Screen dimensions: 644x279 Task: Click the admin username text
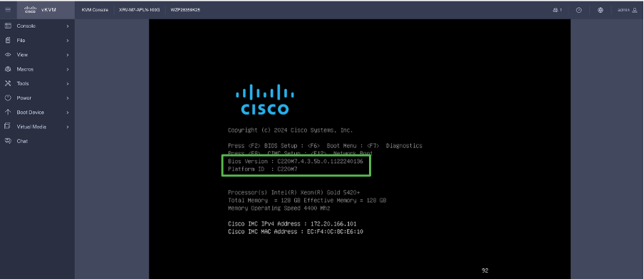[x=624, y=10]
